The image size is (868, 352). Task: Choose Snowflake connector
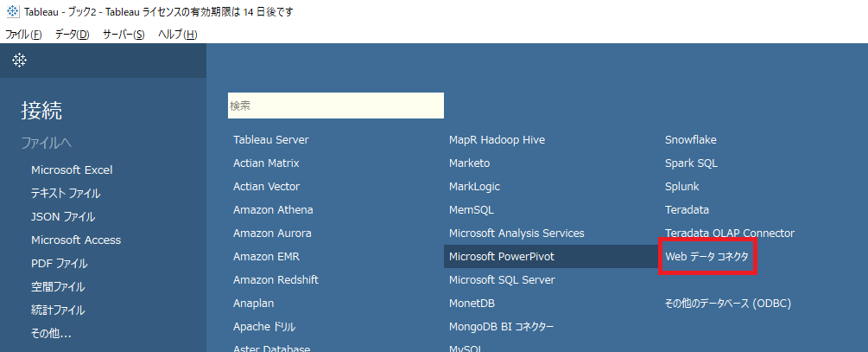690,140
